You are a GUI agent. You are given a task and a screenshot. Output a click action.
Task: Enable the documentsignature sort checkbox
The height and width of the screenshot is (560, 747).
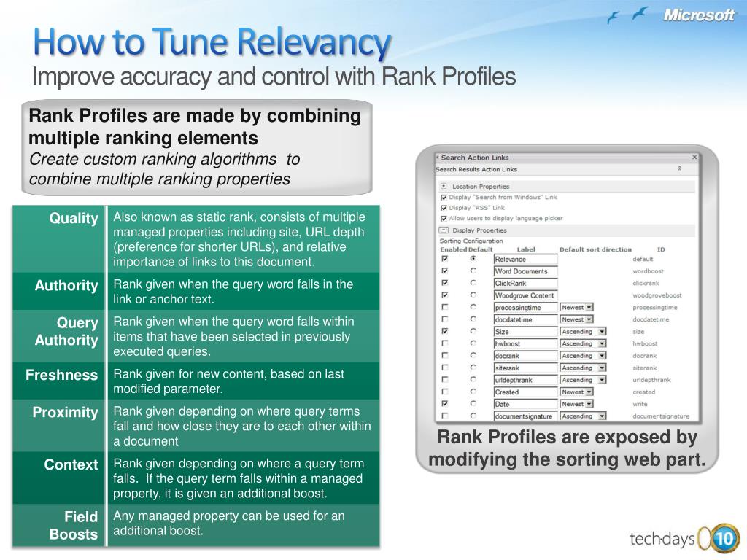pos(445,416)
